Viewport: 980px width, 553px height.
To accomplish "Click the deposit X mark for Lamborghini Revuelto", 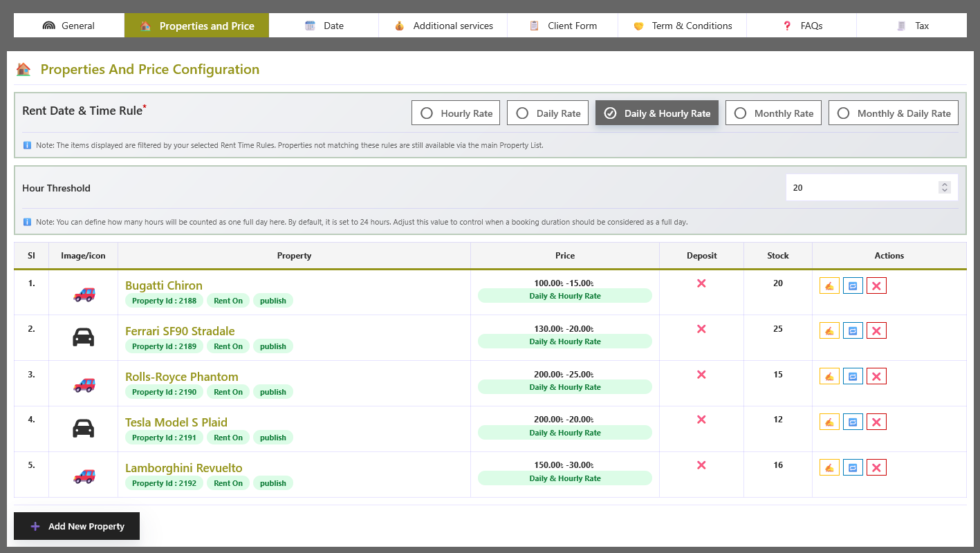I will (701, 465).
